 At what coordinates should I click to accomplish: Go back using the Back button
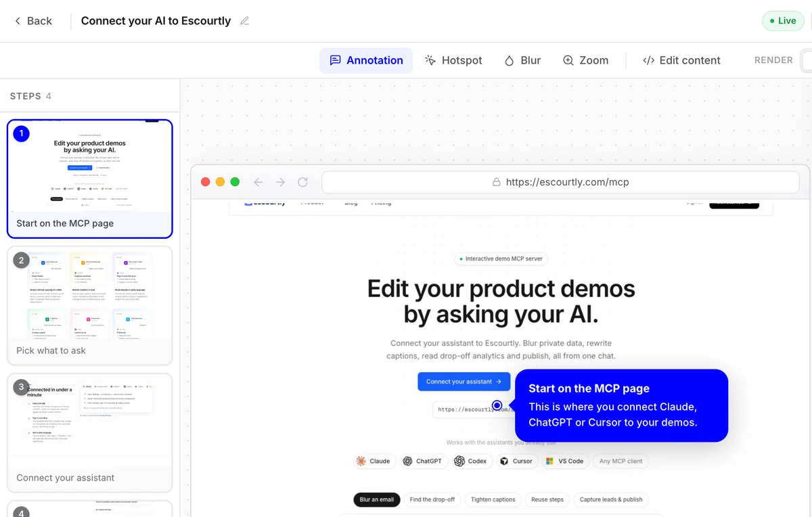click(32, 21)
